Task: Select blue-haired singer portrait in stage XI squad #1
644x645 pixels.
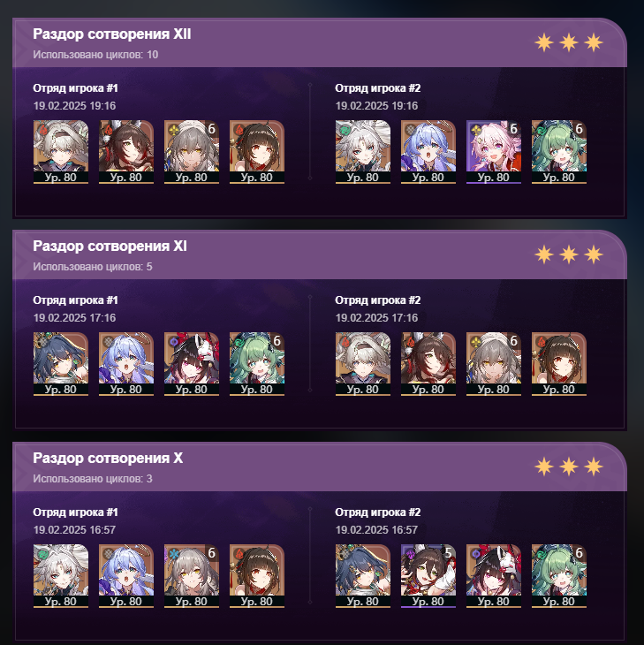Action: click(x=125, y=364)
